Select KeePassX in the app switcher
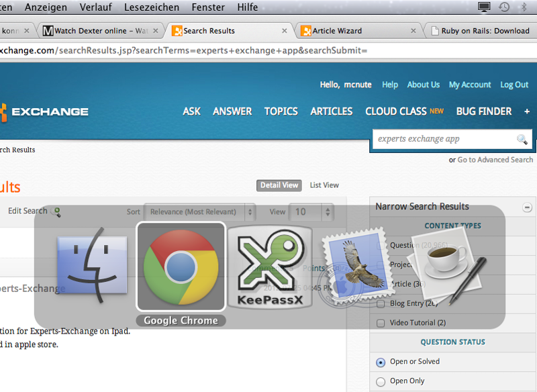Viewport: 537px width, 392px height. point(270,268)
